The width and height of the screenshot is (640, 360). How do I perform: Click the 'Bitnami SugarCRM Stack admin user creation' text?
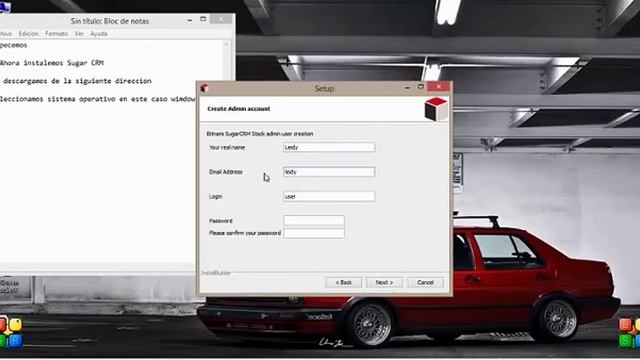pos(260,134)
